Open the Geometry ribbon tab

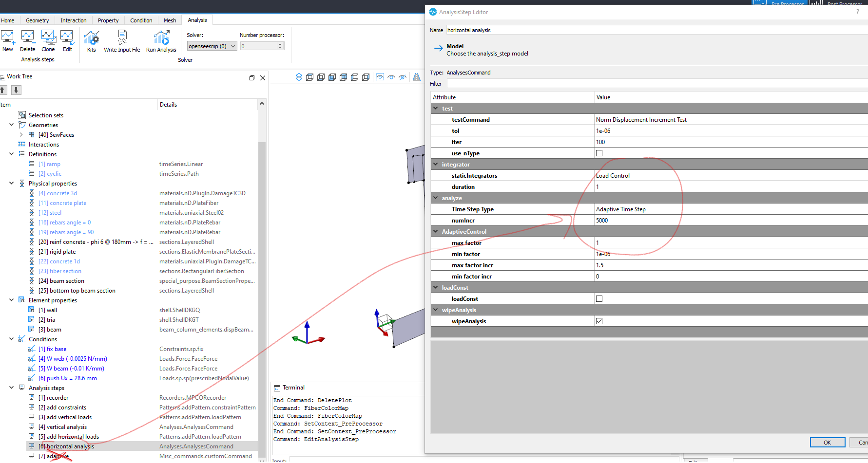coord(38,20)
